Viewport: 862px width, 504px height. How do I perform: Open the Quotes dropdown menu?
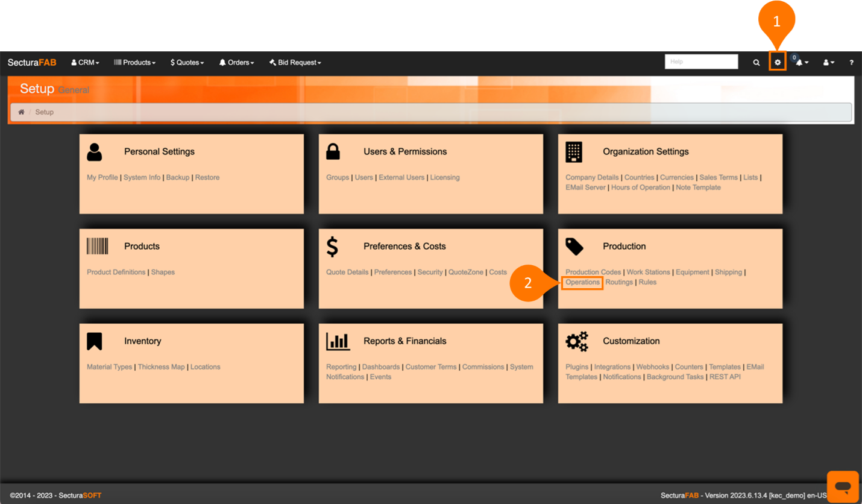[x=187, y=62]
